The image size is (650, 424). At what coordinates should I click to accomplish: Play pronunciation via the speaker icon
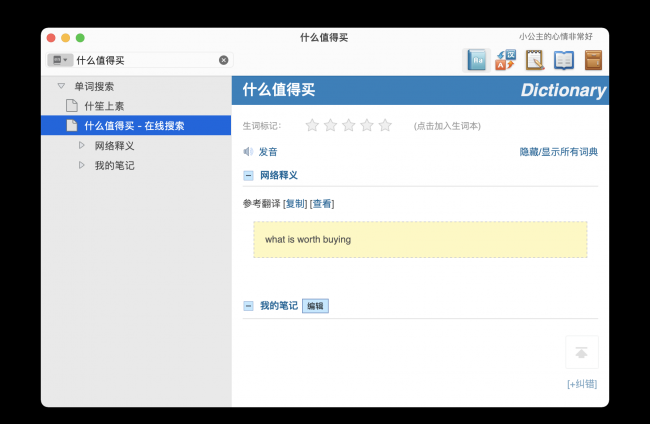(248, 152)
